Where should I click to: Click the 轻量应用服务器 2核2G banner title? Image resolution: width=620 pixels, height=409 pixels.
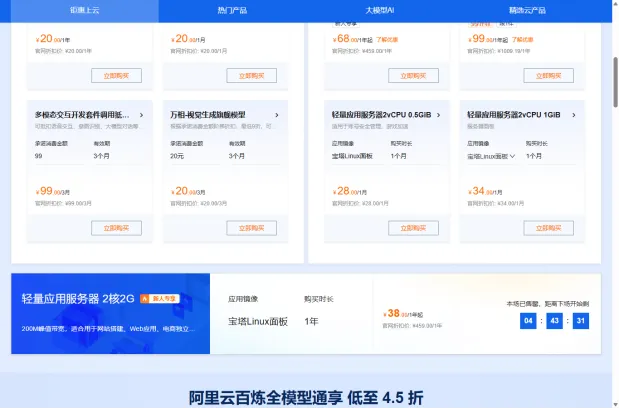(78, 299)
